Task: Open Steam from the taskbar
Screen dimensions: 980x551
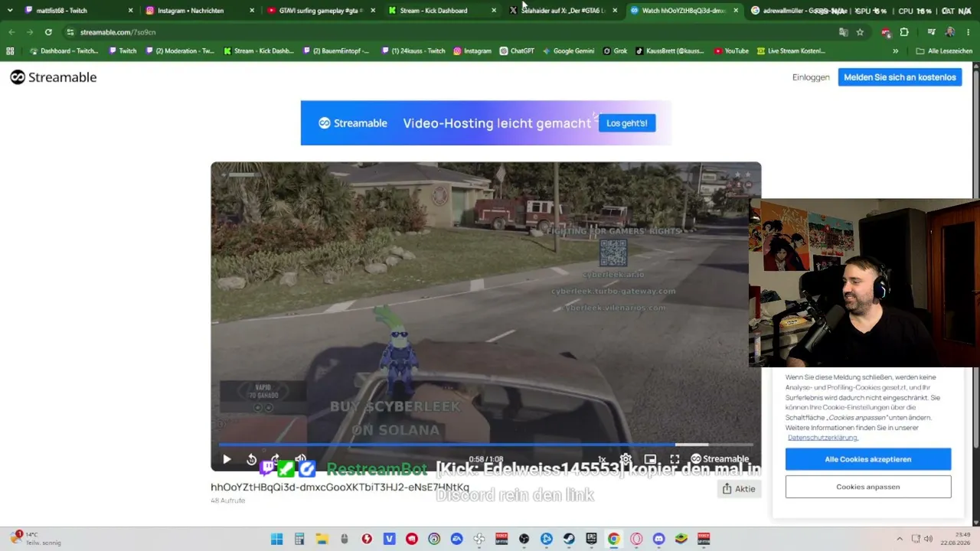Action: pyautogui.click(x=569, y=539)
